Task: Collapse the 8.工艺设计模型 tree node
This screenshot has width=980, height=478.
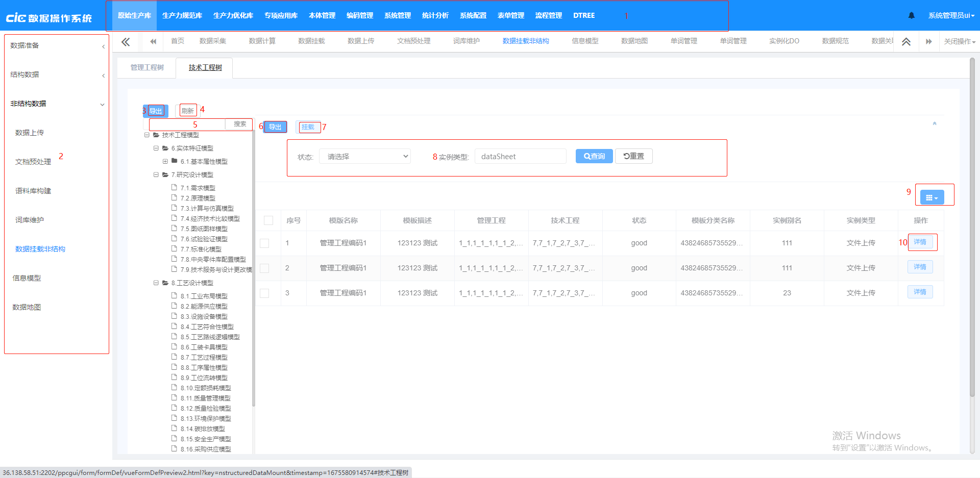Action: coord(156,283)
